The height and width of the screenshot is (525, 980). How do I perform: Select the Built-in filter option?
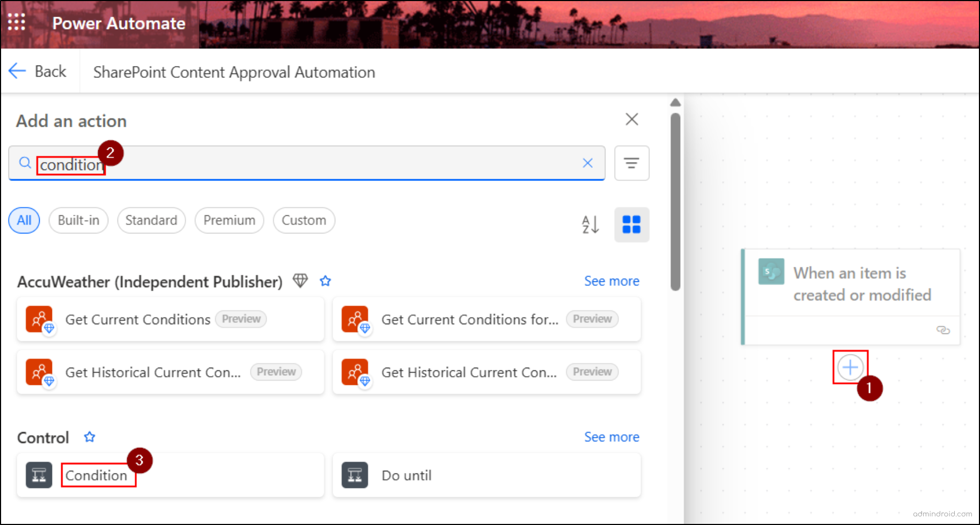pos(78,220)
